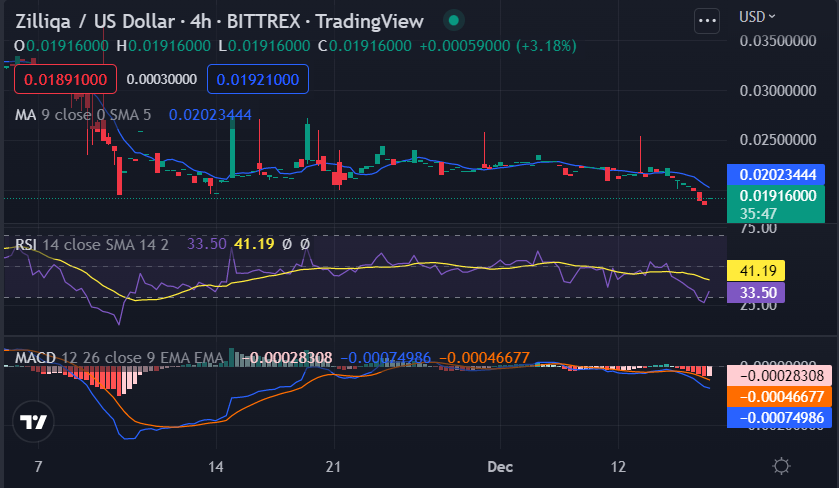Click the MA value 0.02023444 in legend
The image size is (839, 488).
(x=210, y=115)
